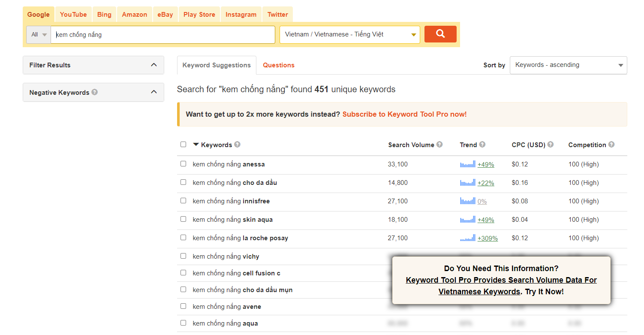644x335 pixels.
Task: Click search volume value 18,100
Action: pyautogui.click(x=398, y=220)
